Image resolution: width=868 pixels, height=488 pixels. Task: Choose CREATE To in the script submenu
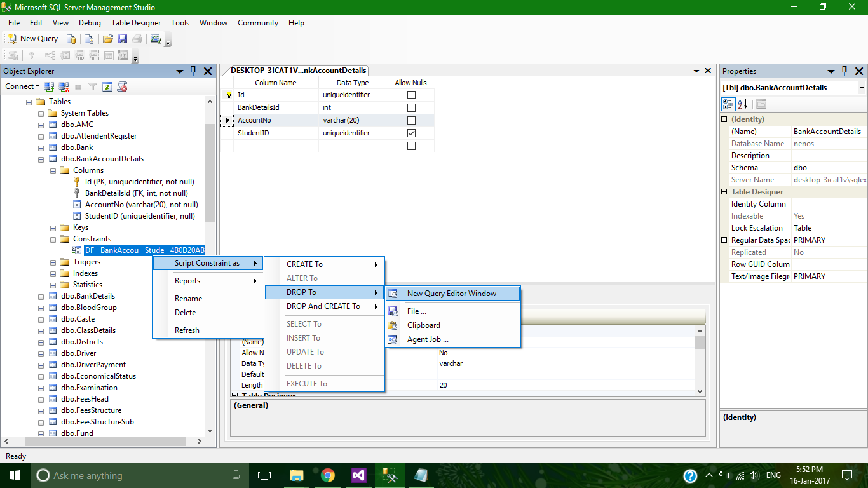[x=325, y=264]
